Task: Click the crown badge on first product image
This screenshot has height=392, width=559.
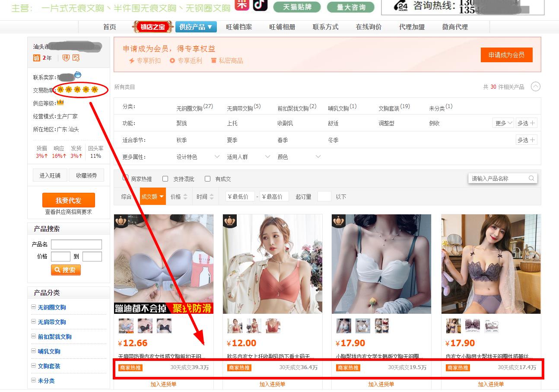Action: click(x=121, y=221)
